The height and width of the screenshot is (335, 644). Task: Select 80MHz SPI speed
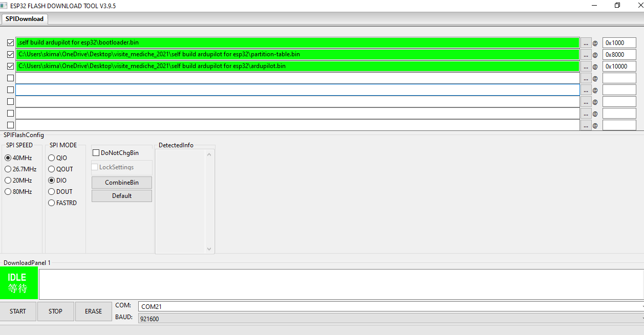coord(8,192)
